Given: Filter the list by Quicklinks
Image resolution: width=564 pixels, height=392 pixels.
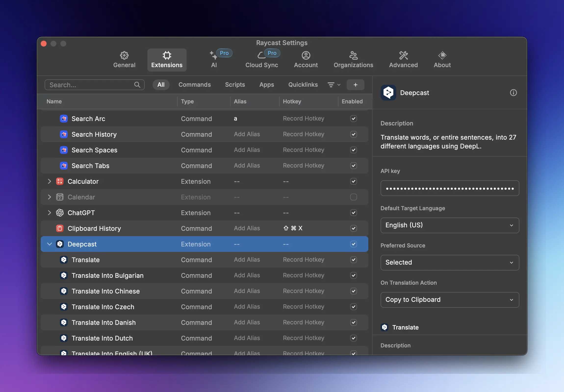Looking at the screenshot, I should tap(303, 85).
